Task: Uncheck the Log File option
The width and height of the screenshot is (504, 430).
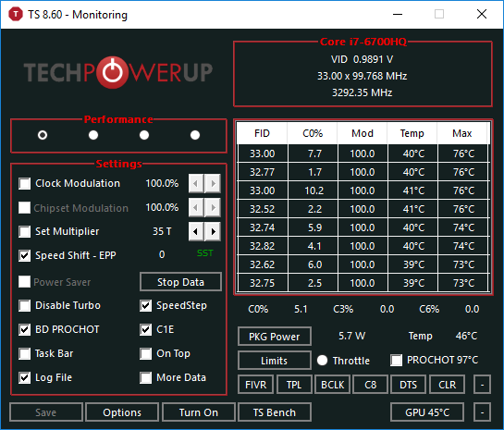Action: pyautogui.click(x=25, y=378)
